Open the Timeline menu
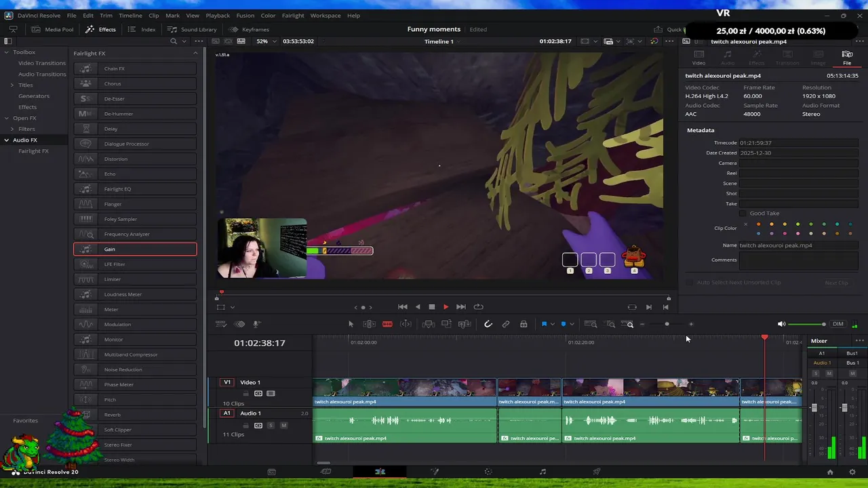868x488 pixels. [130, 15]
